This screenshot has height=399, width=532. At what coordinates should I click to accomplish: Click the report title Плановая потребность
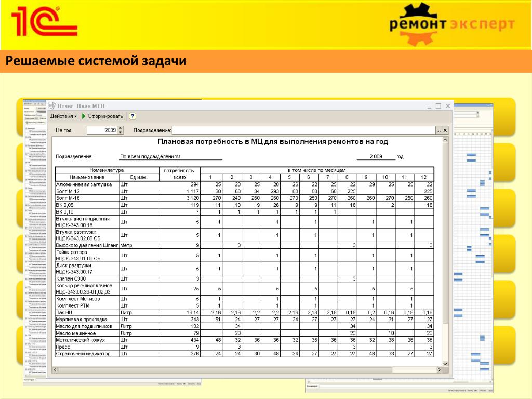(x=272, y=142)
